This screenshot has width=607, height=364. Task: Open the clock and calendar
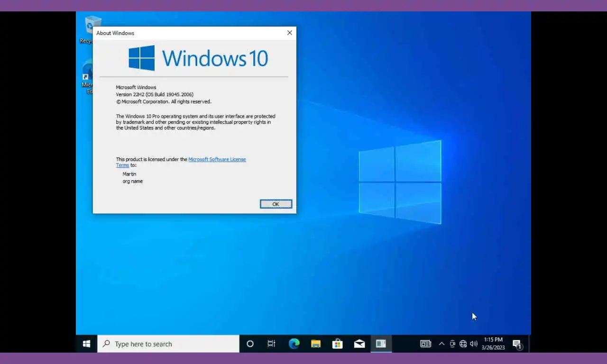[x=493, y=344]
